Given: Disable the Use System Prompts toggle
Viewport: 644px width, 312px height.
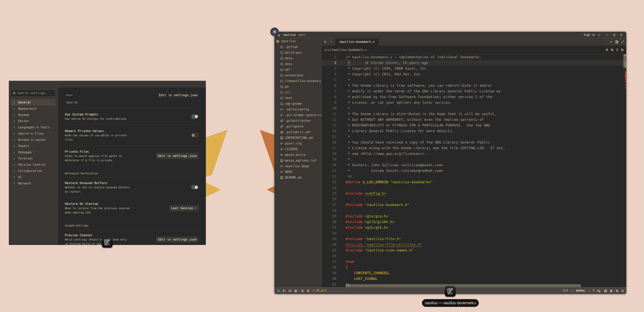Looking at the screenshot, I should tap(195, 116).
